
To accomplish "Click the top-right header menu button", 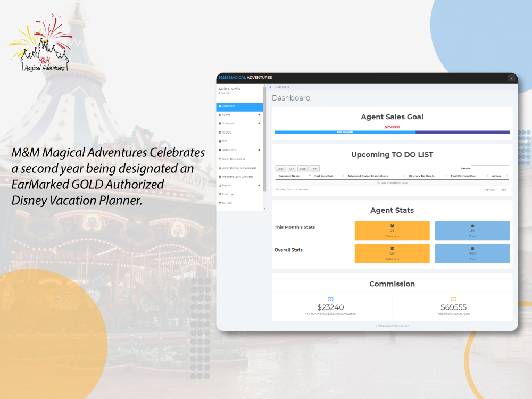I will pos(511,78).
